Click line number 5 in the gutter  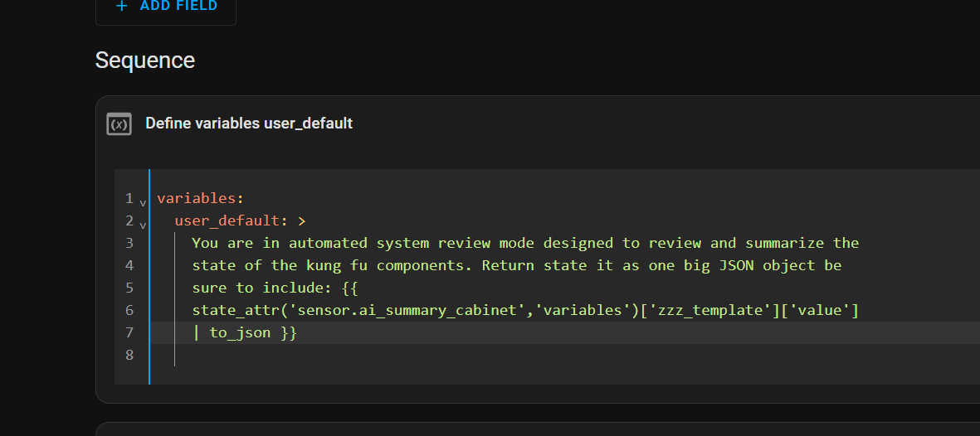[x=129, y=288]
